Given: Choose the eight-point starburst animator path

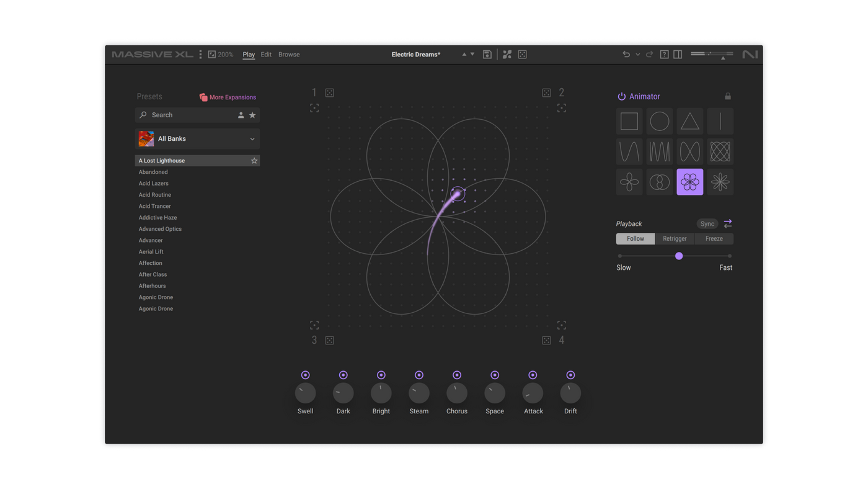Looking at the screenshot, I should (x=720, y=182).
